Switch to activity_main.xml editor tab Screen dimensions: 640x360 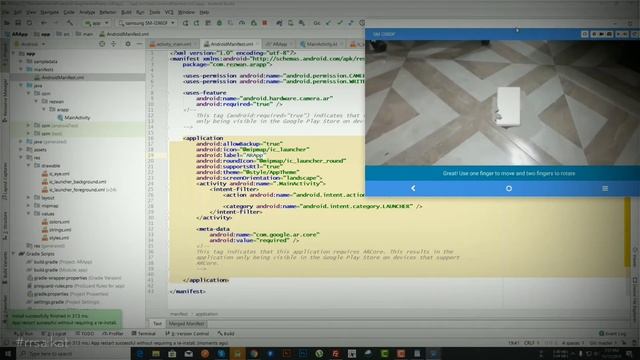[173, 44]
